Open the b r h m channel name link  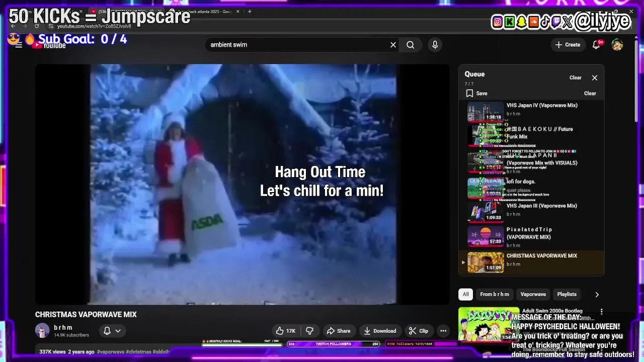point(63,328)
